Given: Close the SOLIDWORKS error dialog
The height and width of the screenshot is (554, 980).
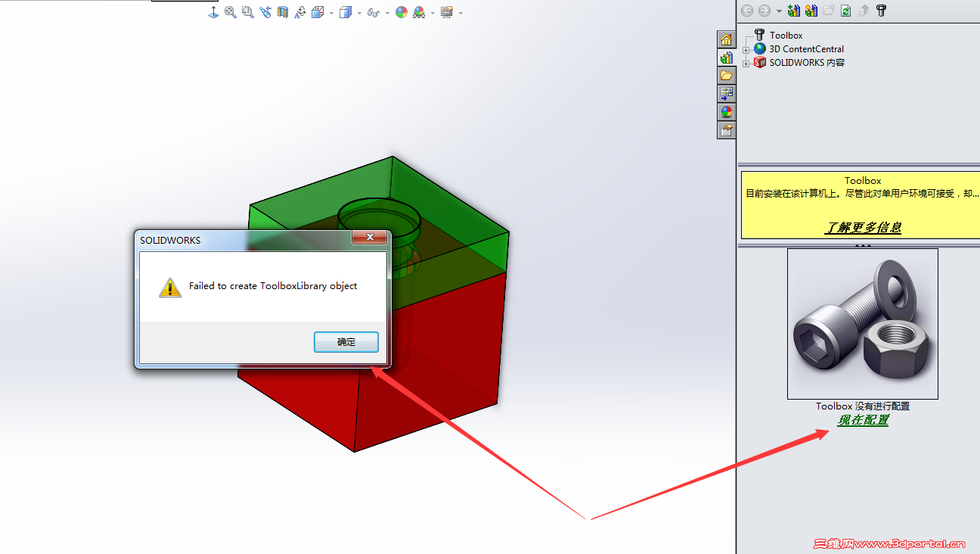Looking at the screenshot, I should pos(370,238).
